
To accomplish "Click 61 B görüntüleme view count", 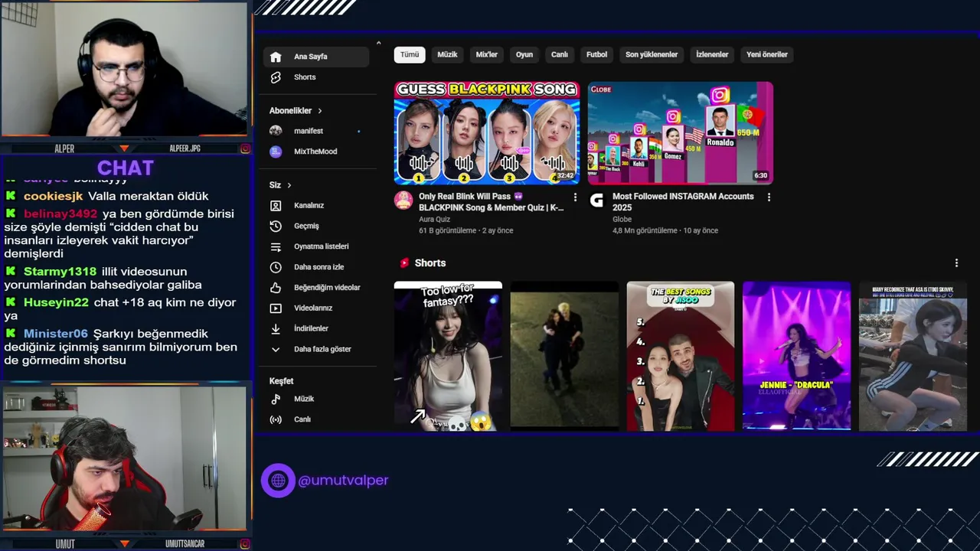I will (446, 230).
